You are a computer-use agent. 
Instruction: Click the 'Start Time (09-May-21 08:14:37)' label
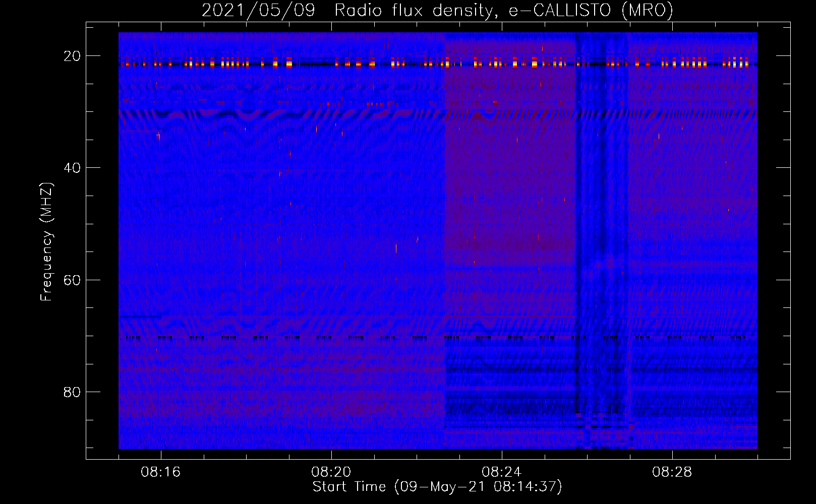pos(437,487)
